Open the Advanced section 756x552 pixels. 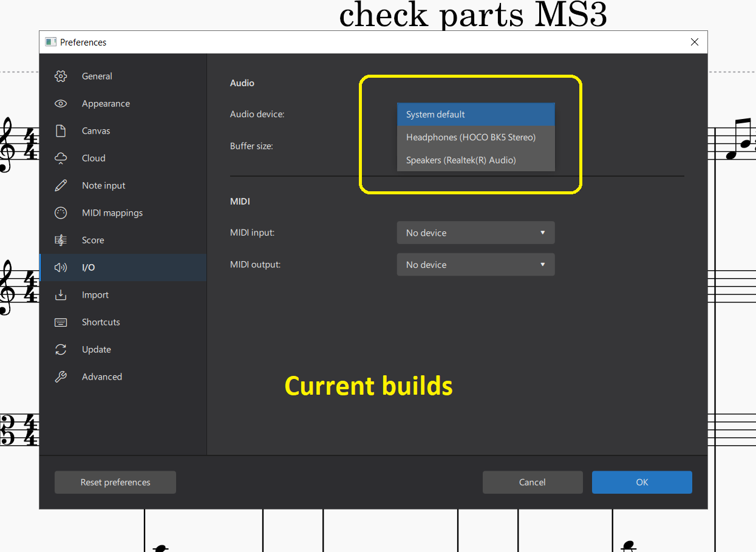123,377
